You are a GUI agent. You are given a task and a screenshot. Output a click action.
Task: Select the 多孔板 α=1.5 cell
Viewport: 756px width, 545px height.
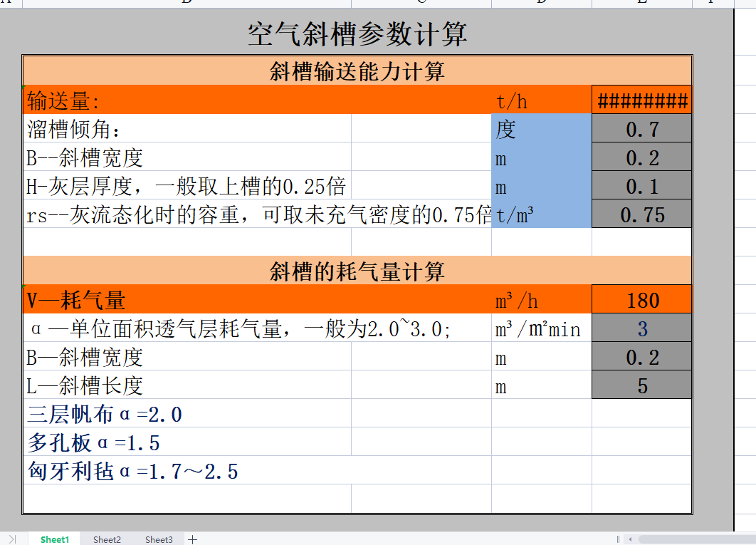click(187, 442)
